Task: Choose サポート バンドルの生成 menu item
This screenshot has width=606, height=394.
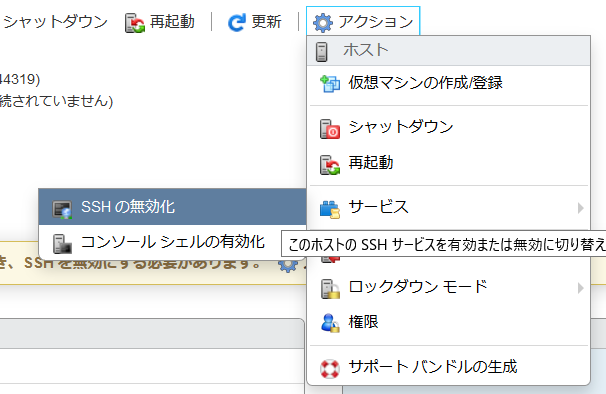Action: (448, 367)
